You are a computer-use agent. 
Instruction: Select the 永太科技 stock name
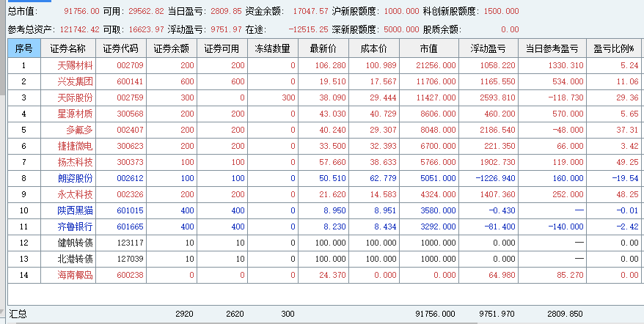[75, 195]
